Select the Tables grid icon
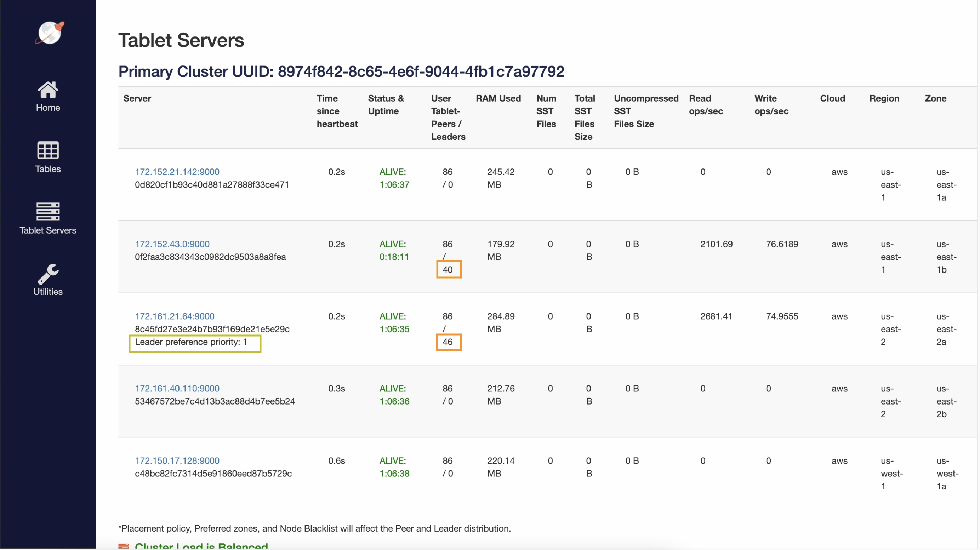This screenshot has height=550, width=980. pyautogui.click(x=48, y=151)
